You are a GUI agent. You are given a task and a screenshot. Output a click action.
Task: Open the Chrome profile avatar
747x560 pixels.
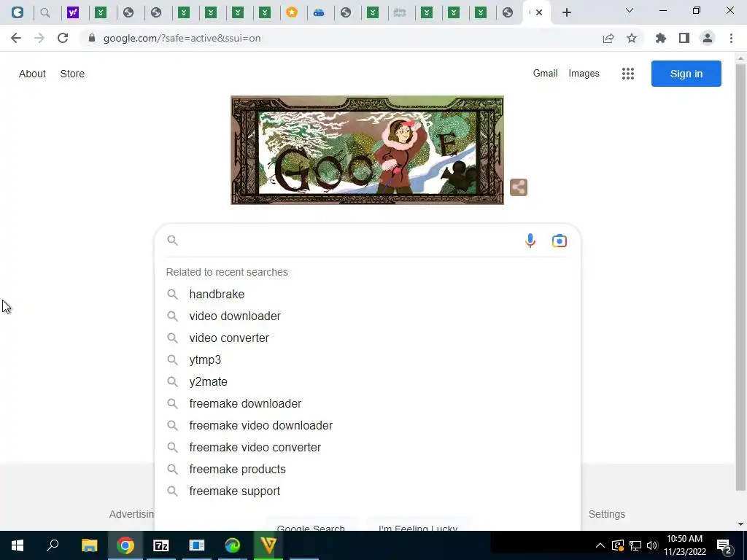pos(708,38)
